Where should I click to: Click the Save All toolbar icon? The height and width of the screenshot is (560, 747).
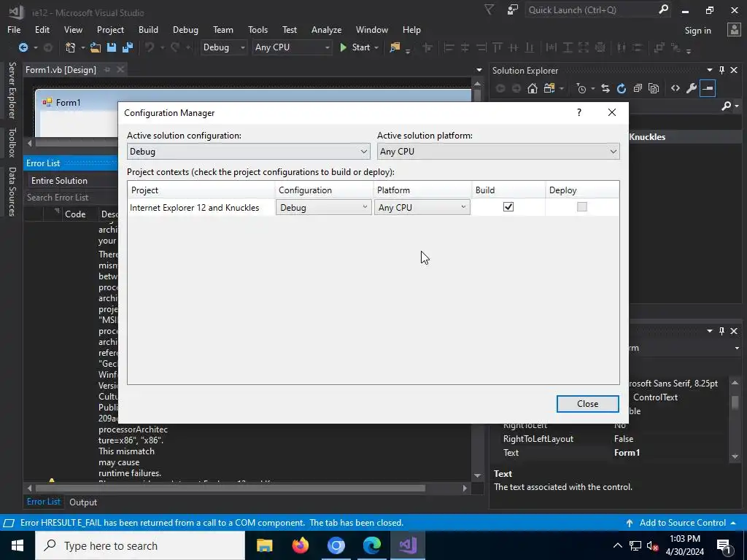(127, 47)
